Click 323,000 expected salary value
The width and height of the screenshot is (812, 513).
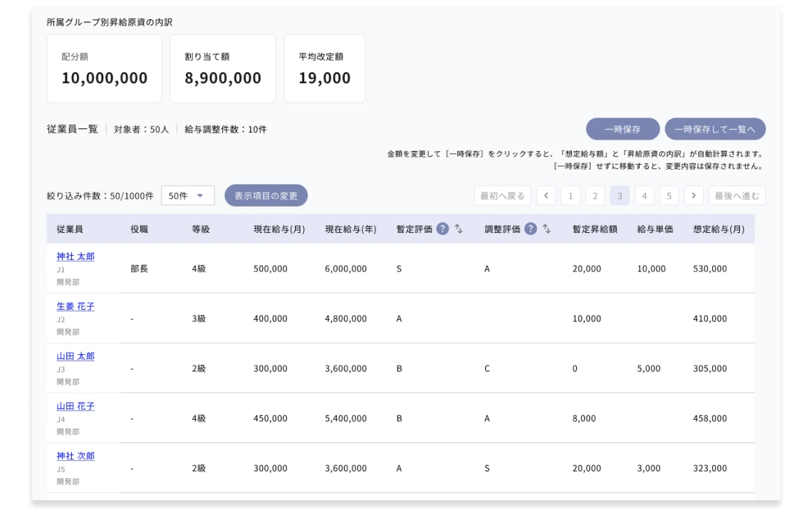click(709, 468)
